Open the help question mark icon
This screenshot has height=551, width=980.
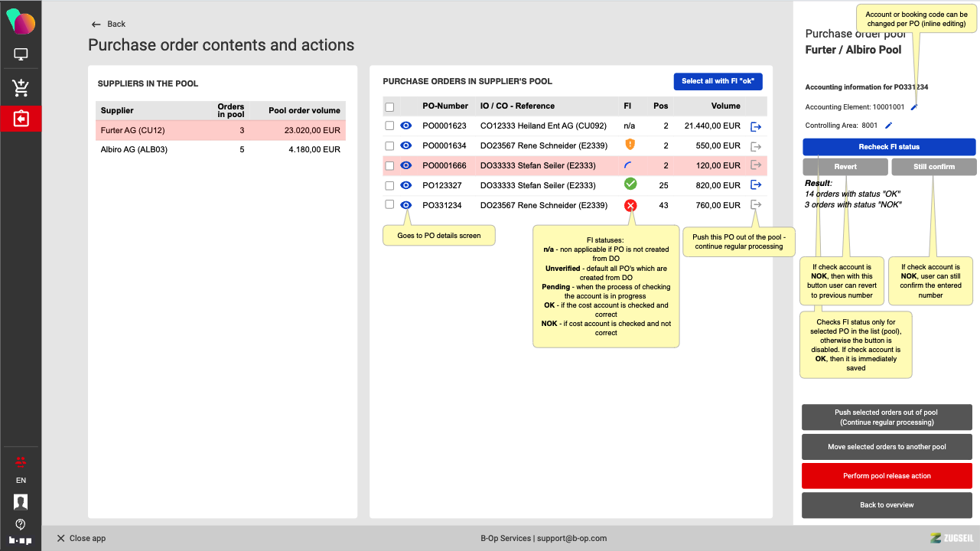pyautogui.click(x=21, y=524)
